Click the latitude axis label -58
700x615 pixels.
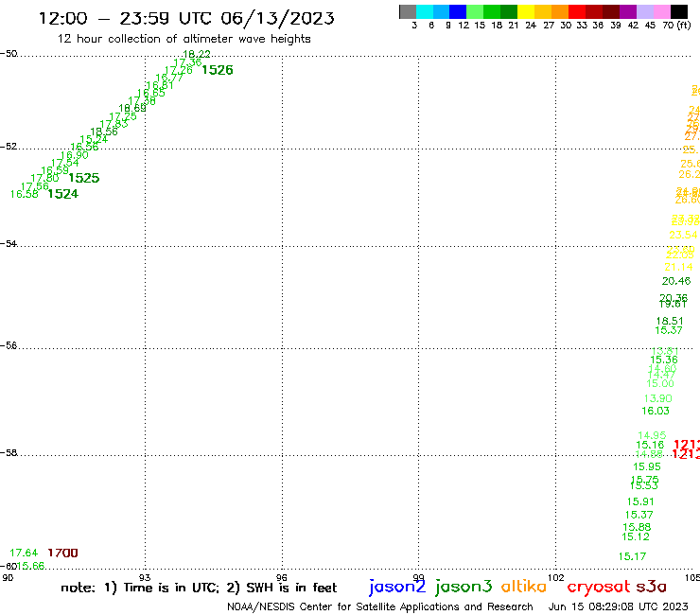tap(9, 453)
